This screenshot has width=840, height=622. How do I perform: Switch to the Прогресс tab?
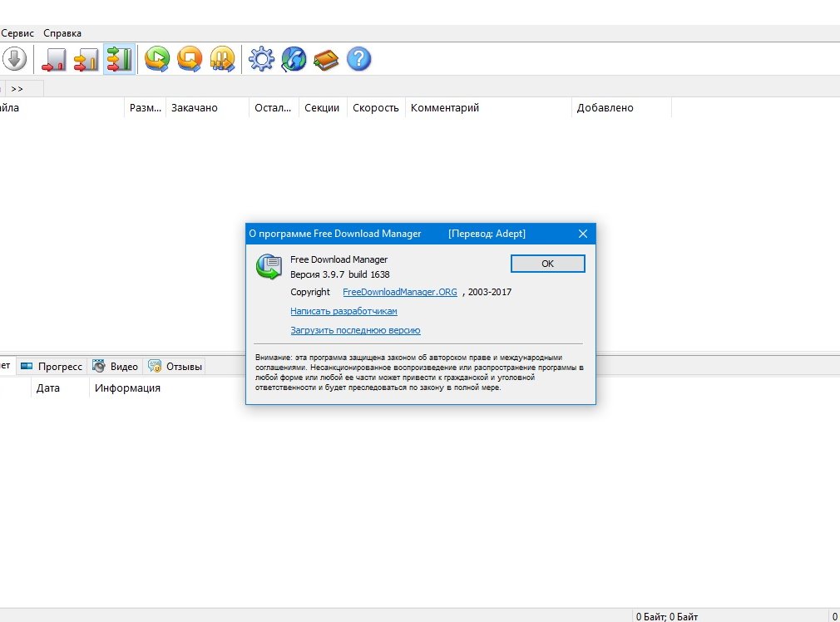pyautogui.click(x=52, y=367)
